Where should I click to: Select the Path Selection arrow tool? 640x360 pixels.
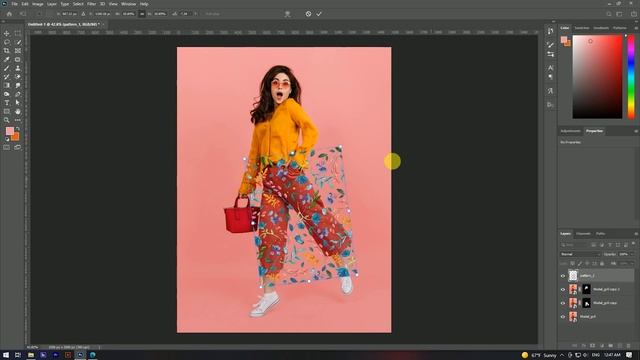coord(18,102)
